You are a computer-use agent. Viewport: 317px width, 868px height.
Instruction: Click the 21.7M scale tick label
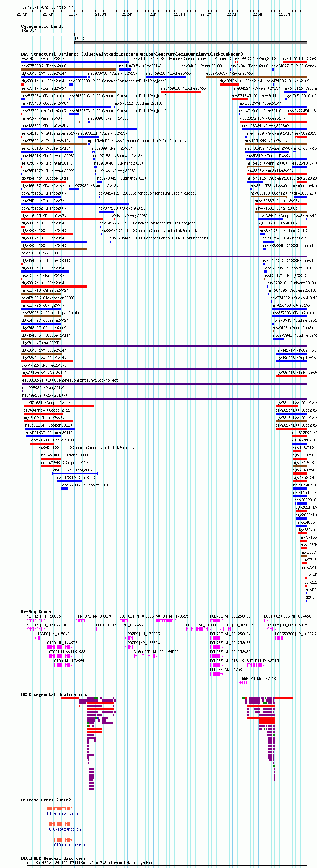[74, 14]
